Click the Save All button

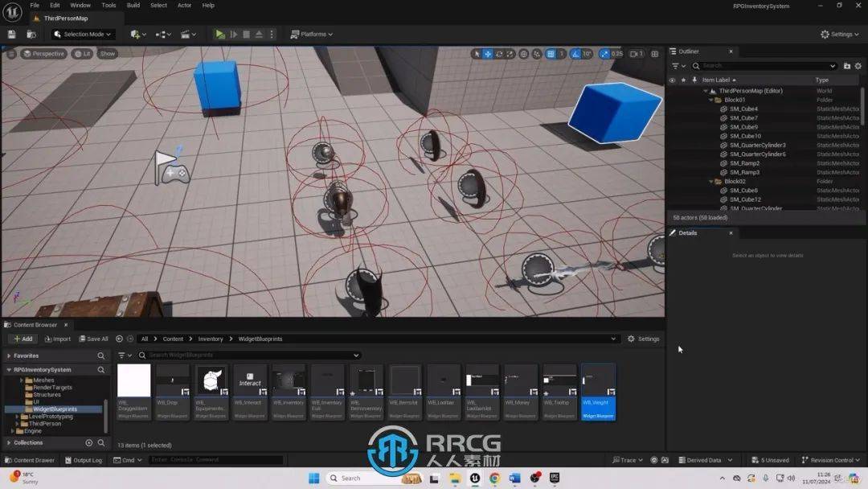click(x=92, y=339)
